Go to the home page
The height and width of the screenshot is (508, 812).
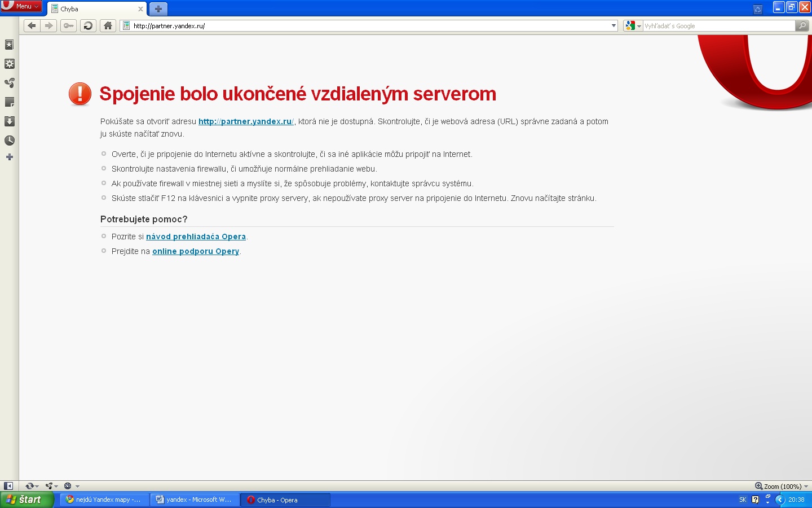[x=108, y=25]
